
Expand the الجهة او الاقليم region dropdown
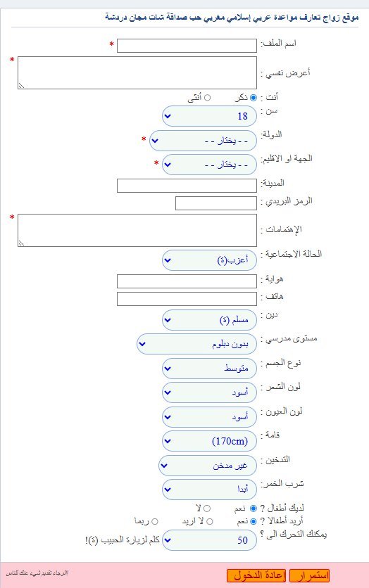coord(209,165)
